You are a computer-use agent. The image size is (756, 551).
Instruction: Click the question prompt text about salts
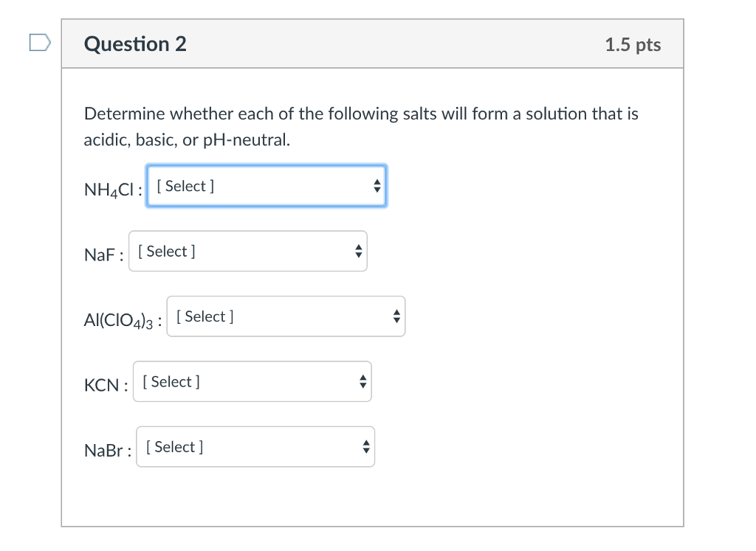pyautogui.click(x=361, y=126)
